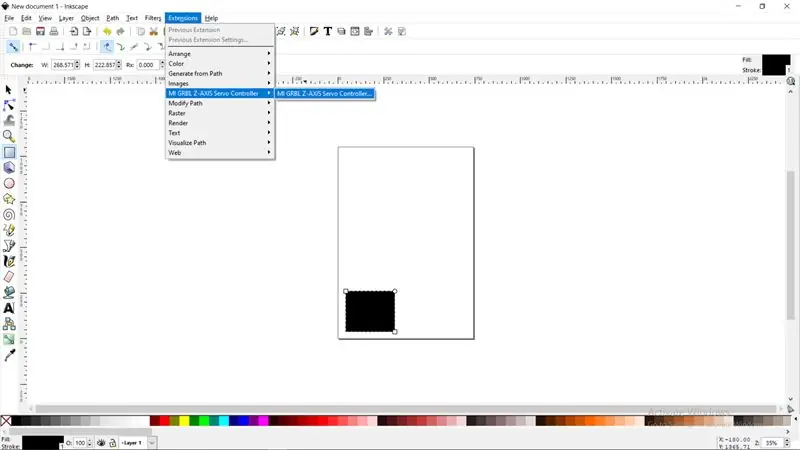Pick the Spiral drawing tool
Viewport: 800px width, 450px height.
tap(9, 215)
